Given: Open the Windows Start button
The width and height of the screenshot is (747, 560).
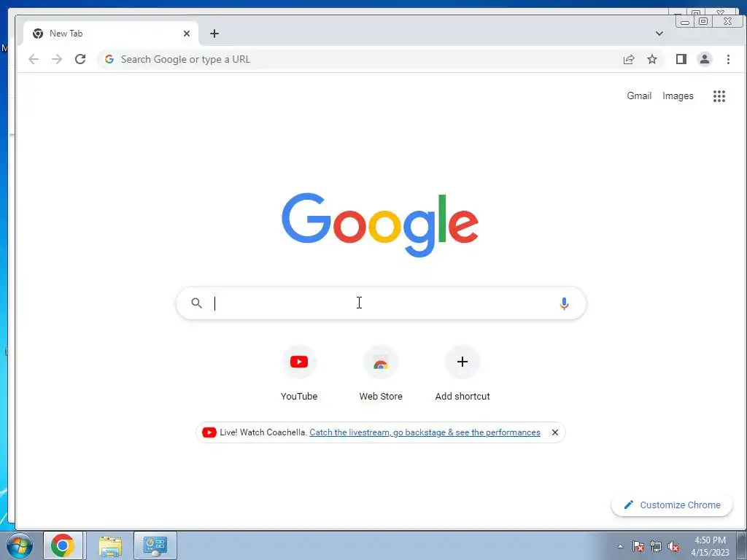Looking at the screenshot, I should tap(20, 545).
